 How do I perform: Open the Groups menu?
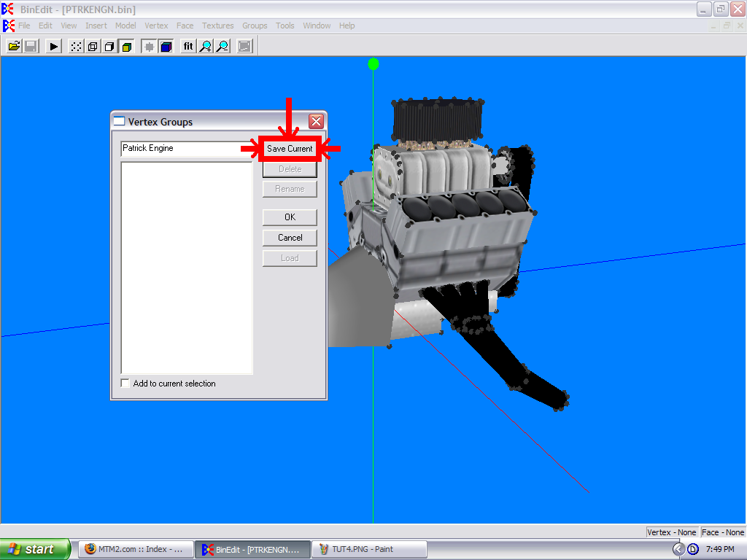coord(255,26)
